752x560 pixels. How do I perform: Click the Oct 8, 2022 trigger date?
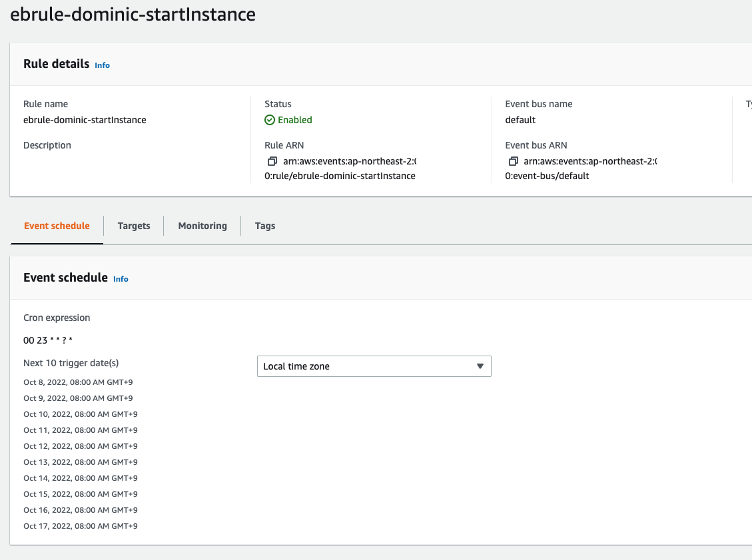click(x=78, y=382)
